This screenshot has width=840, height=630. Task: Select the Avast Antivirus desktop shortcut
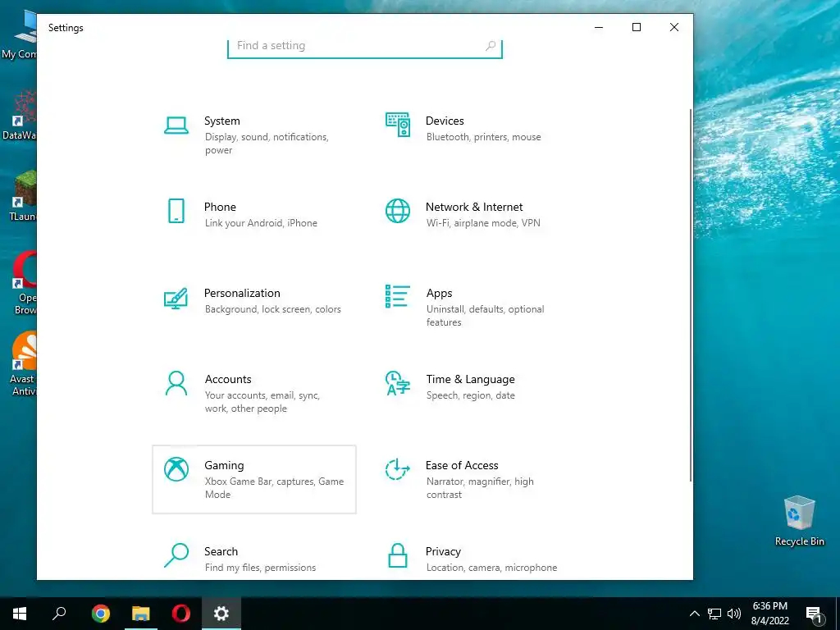click(x=22, y=363)
